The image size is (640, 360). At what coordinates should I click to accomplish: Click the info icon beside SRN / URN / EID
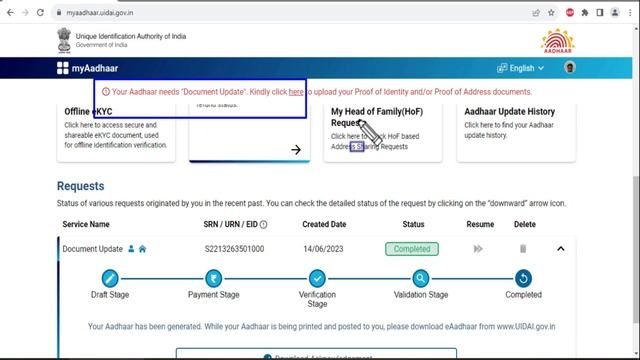click(264, 224)
